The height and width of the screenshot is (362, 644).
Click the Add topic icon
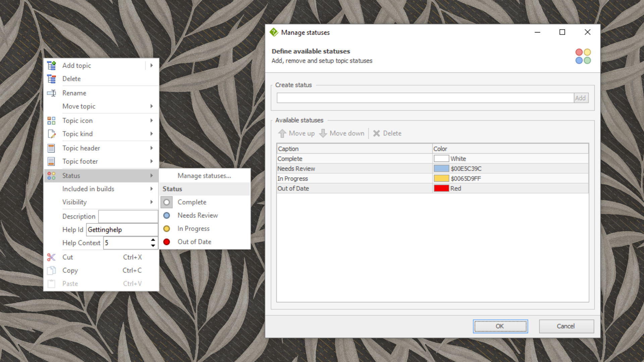click(51, 65)
